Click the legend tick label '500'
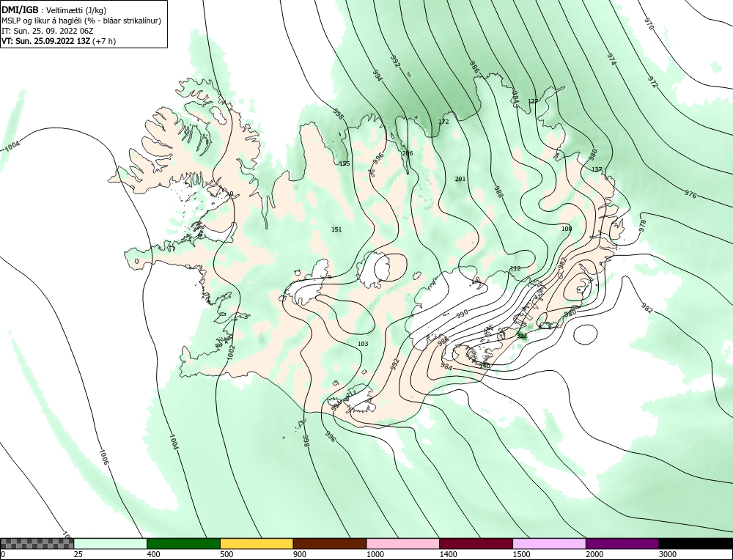 tap(226, 554)
